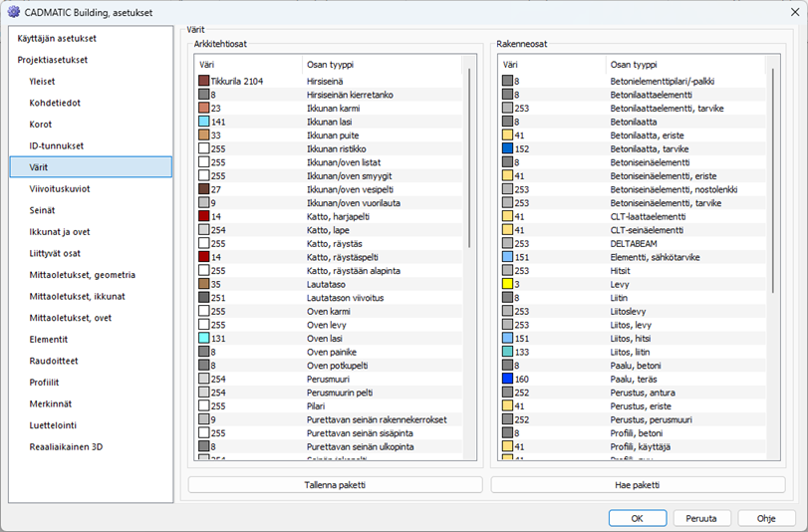The width and height of the screenshot is (808, 532).
Task: Select the yellow Levy color swatch
Action: pyautogui.click(x=507, y=283)
